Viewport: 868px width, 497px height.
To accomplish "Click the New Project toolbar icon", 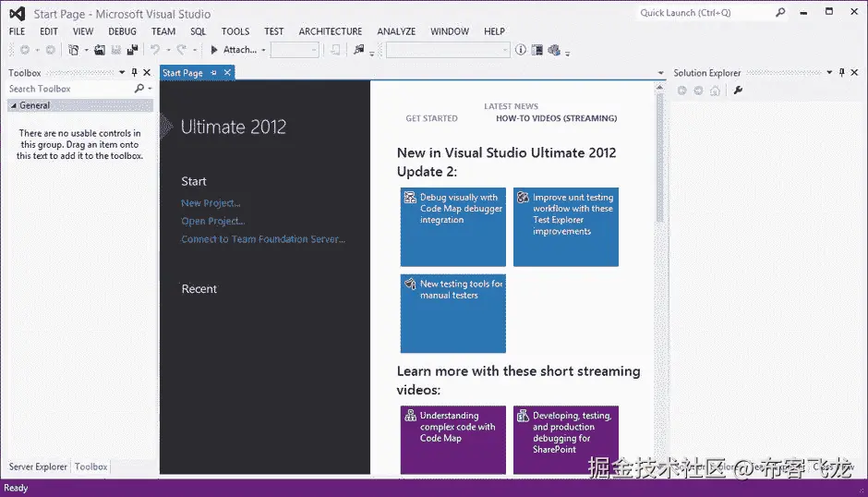I will coord(73,50).
